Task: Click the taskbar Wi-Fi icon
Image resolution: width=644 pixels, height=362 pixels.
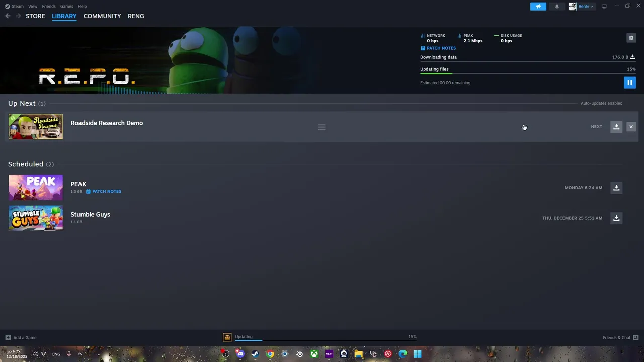Action: [44, 354]
